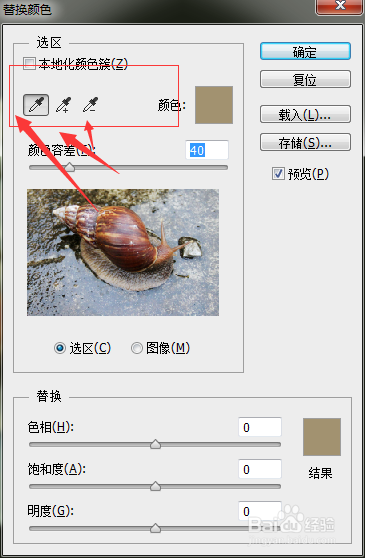This screenshot has height=558, width=365.
Task: Click the 确定 button
Action: (x=305, y=52)
